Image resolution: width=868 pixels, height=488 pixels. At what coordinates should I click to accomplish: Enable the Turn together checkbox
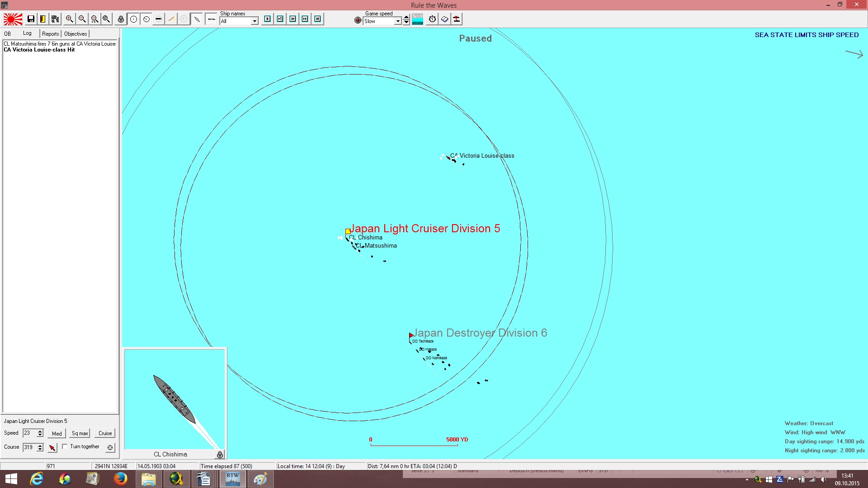pyautogui.click(x=65, y=446)
